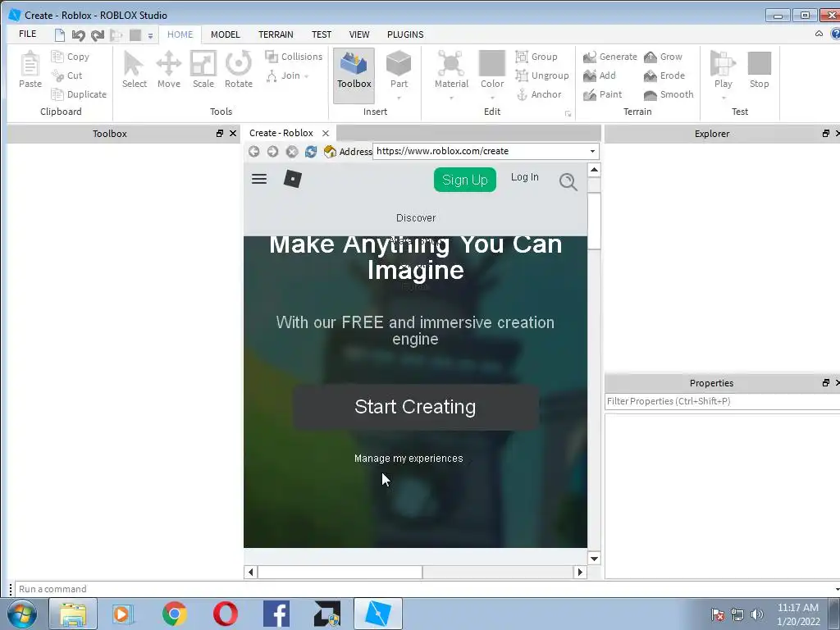Click the Log In link
Image resolution: width=840 pixels, height=630 pixels.
pos(524,177)
